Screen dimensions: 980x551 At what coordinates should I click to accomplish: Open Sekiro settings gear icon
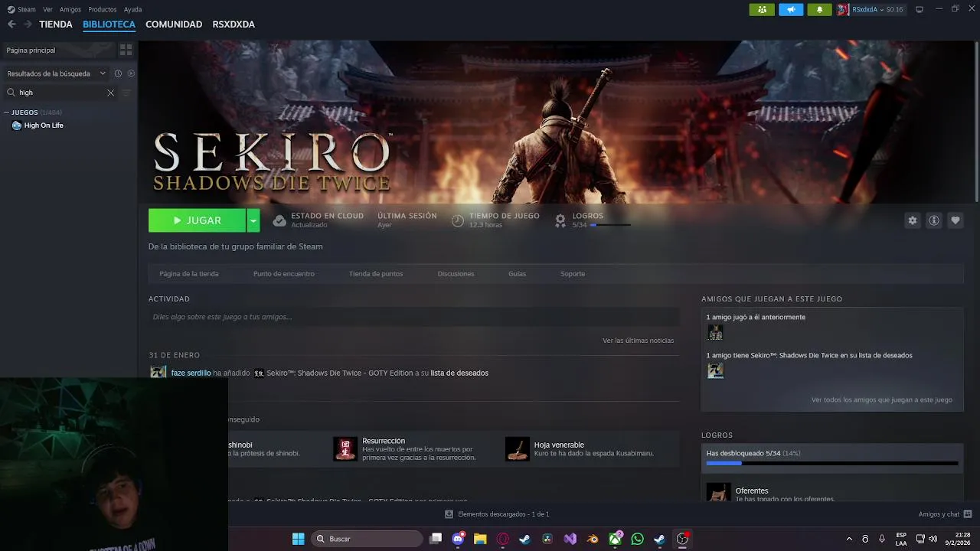[912, 220]
